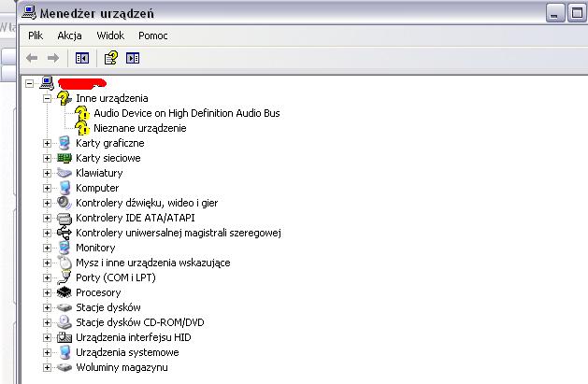This screenshot has height=384, width=588.
Task: Toggle the console tree pane icon
Action: point(82,58)
